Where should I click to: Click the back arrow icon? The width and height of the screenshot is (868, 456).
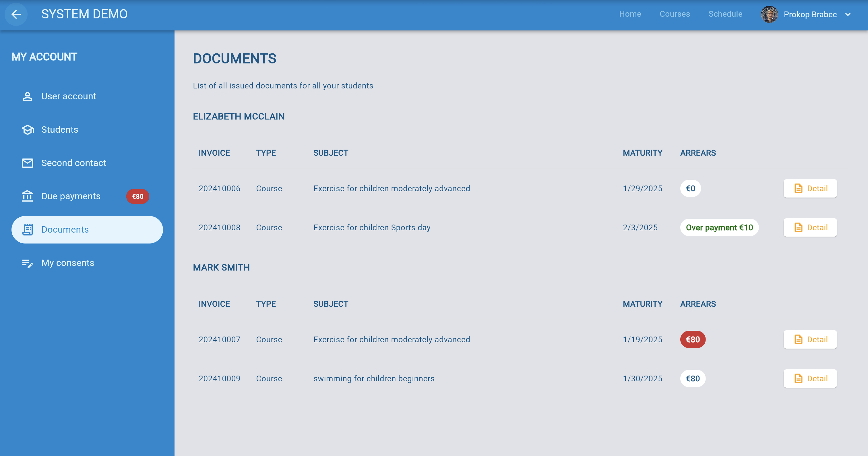[16, 14]
